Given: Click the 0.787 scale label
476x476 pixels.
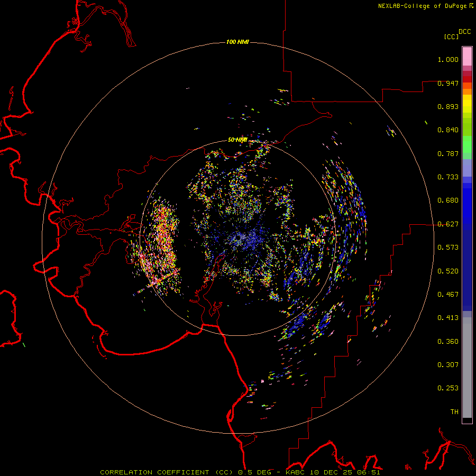Looking at the screenshot, I should tap(448, 153).
